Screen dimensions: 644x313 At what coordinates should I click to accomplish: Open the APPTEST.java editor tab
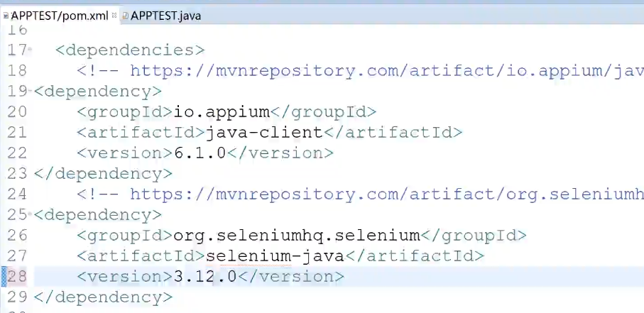click(165, 16)
